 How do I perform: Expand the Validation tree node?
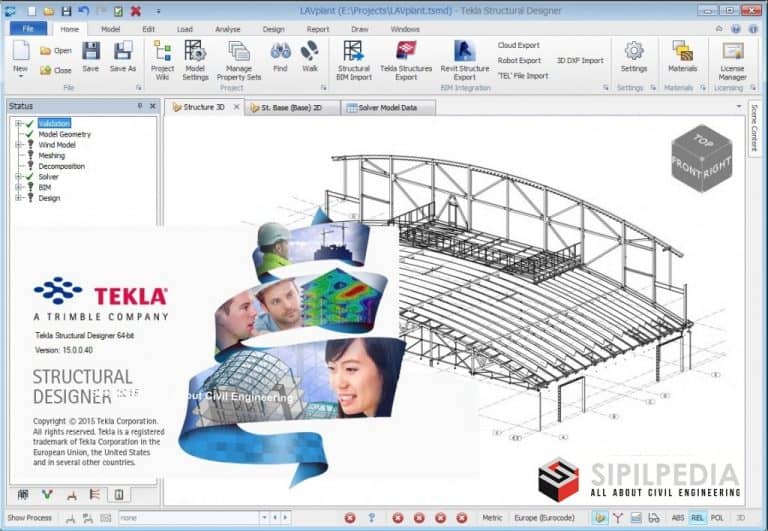pos(18,123)
